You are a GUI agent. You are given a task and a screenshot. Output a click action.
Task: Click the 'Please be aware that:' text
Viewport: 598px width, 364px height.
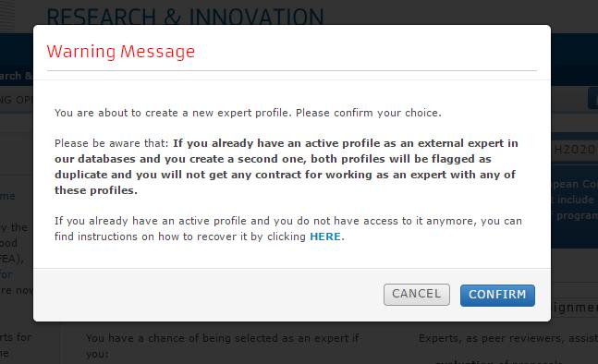click(111, 143)
